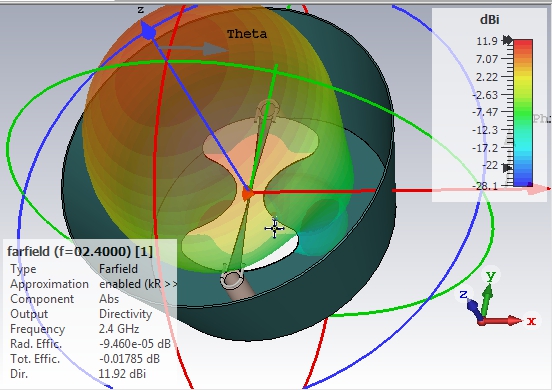The width and height of the screenshot is (552, 390).
Task: Click the pink x-axis arrowhead at the right edge
Action: 539,190
